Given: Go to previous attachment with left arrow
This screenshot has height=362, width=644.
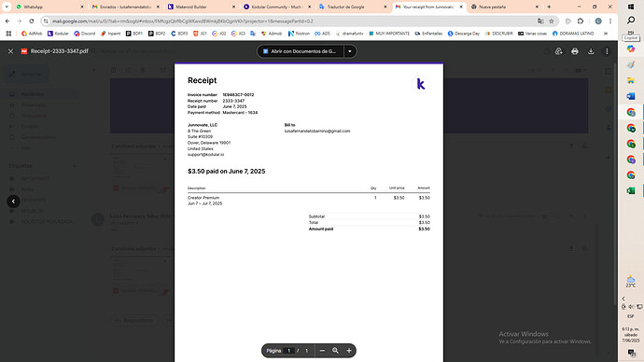Looking at the screenshot, I should click(x=13, y=202).
